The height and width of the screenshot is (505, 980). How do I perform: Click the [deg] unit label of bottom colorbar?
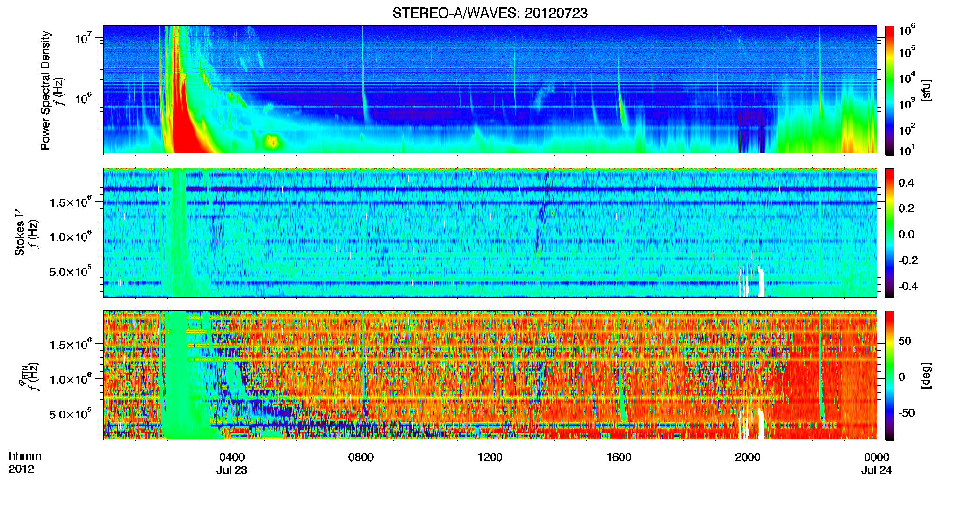(x=926, y=375)
